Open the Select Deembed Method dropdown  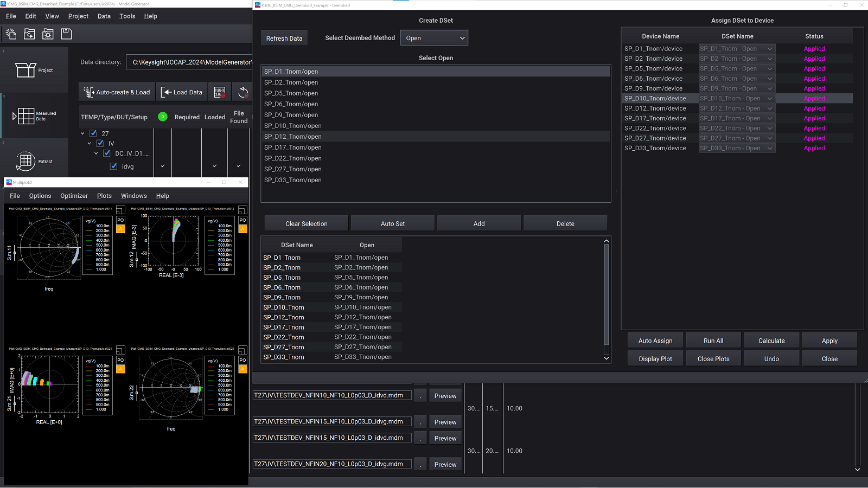click(x=433, y=37)
